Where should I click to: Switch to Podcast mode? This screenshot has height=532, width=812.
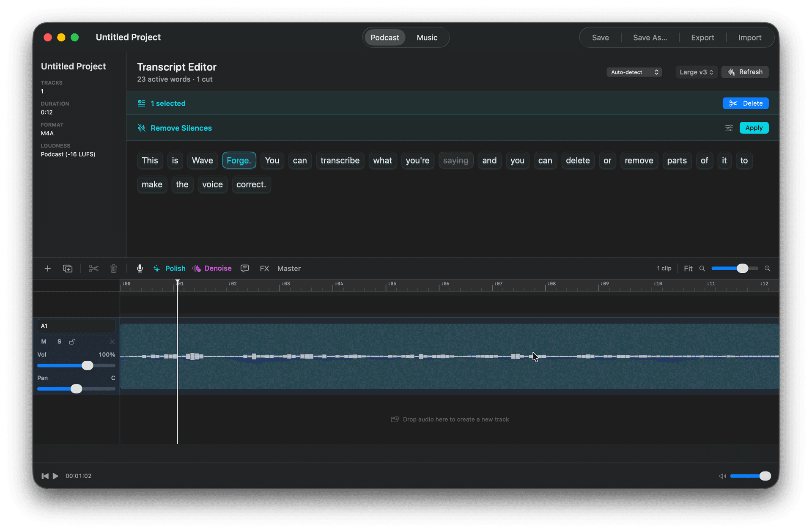pyautogui.click(x=385, y=38)
